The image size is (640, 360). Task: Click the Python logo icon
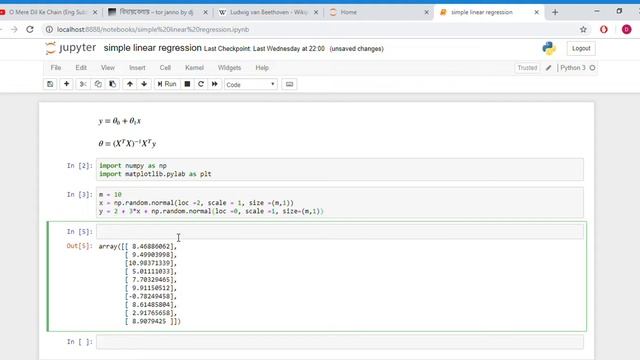(549, 48)
